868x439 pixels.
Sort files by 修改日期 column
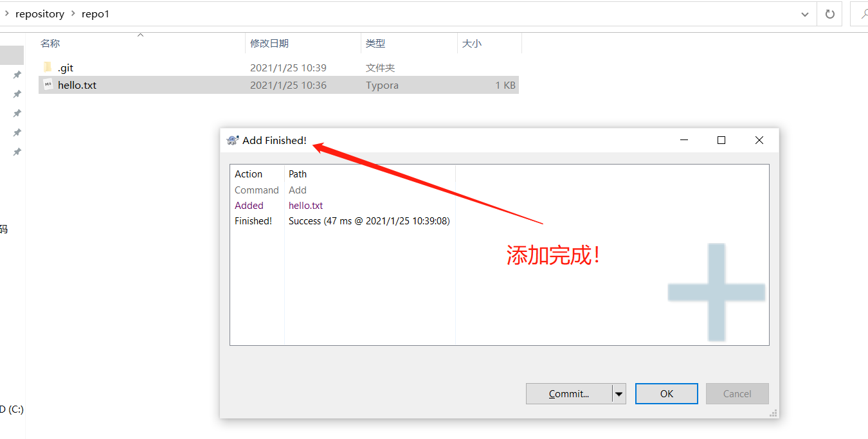(269, 44)
